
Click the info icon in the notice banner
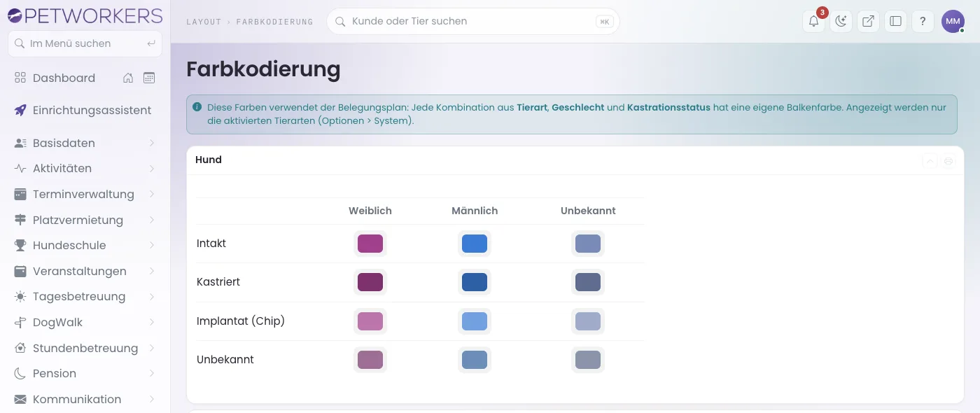point(197,107)
